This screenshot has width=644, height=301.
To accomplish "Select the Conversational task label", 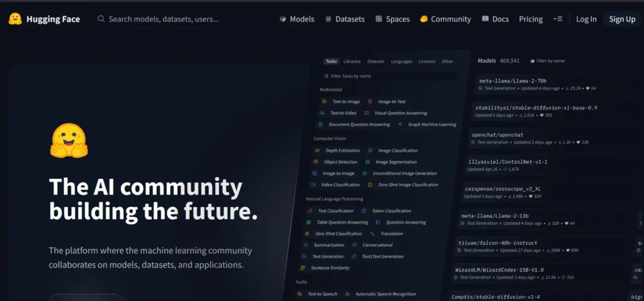I will click(x=377, y=245).
